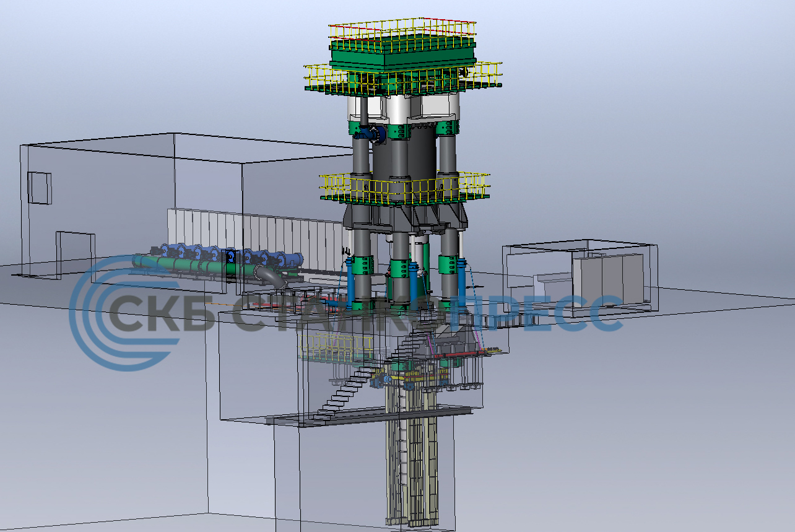The image size is (795, 532).
Task: Click the yellow railing on the topmost platform
Action: 401,29
